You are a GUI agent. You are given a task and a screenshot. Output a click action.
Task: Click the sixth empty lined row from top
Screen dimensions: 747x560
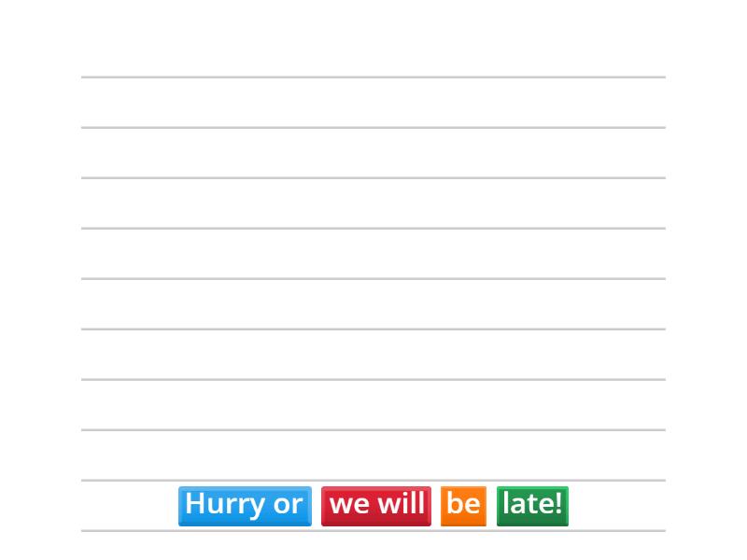tap(373, 355)
